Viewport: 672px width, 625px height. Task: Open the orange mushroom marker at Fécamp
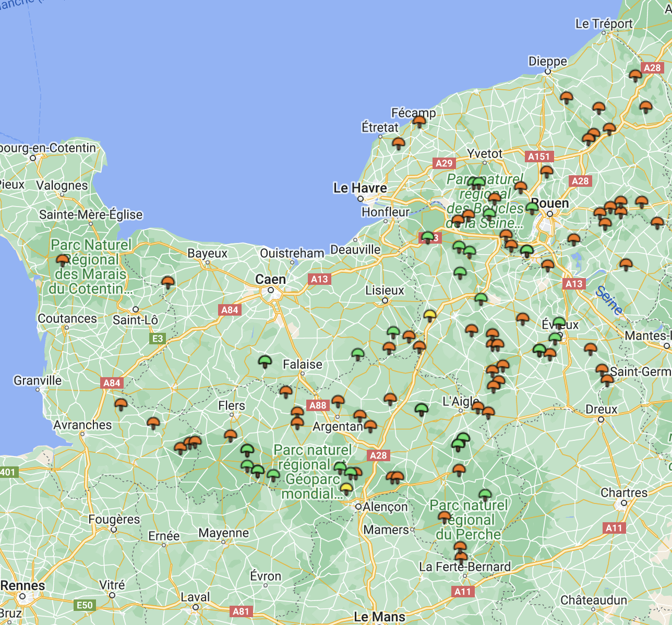419,122
